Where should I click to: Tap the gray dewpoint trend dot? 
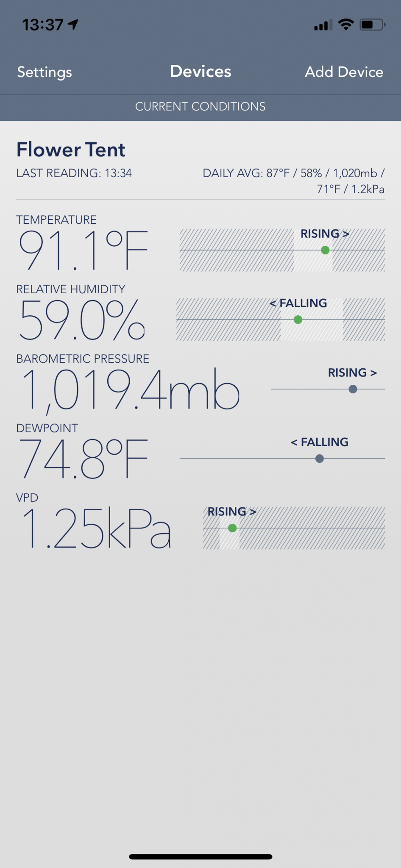coord(320,459)
